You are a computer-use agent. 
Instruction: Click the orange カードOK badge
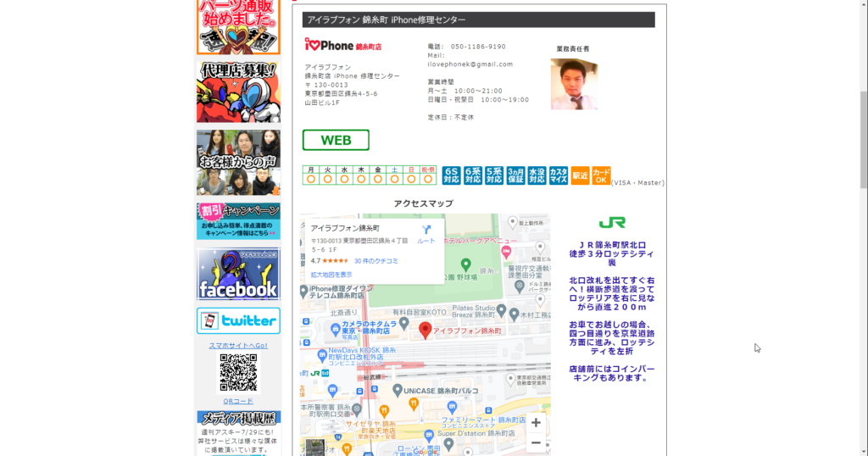(x=601, y=175)
